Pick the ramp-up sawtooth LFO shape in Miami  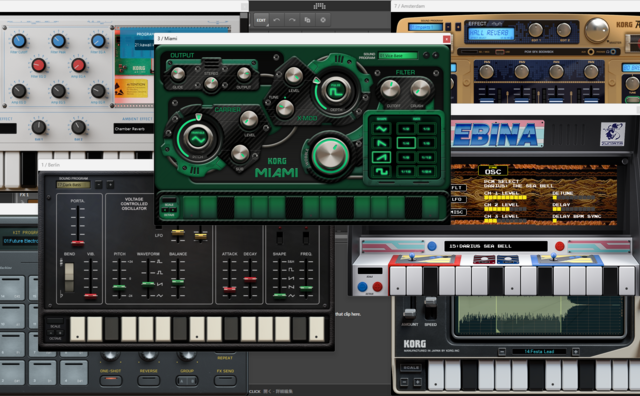coord(381,157)
